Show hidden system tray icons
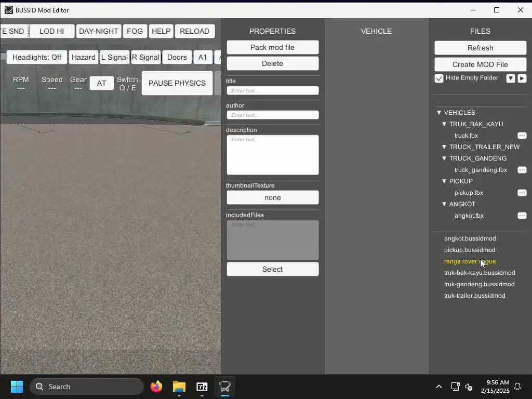Viewport: 532px width, 399px height. pyautogui.click(x=438, y=387)
